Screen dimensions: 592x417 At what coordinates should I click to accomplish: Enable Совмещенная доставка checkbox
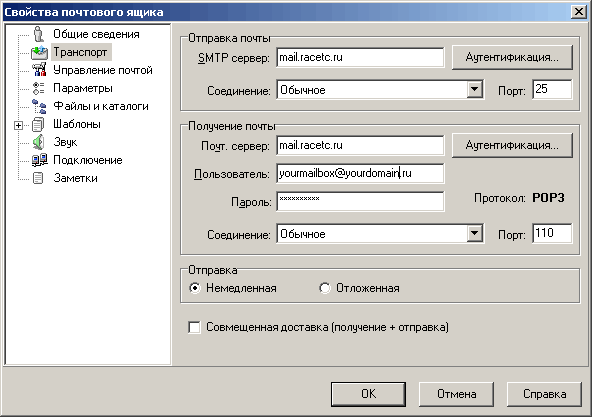[194, 327]
